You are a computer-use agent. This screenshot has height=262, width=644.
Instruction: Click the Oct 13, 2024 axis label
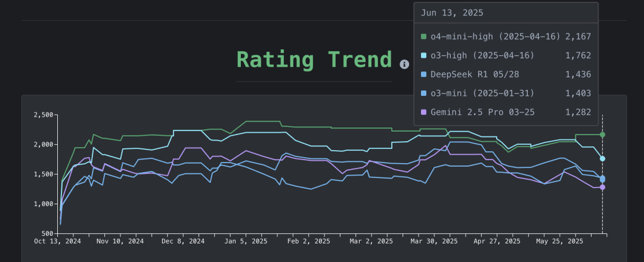point(57,242)
